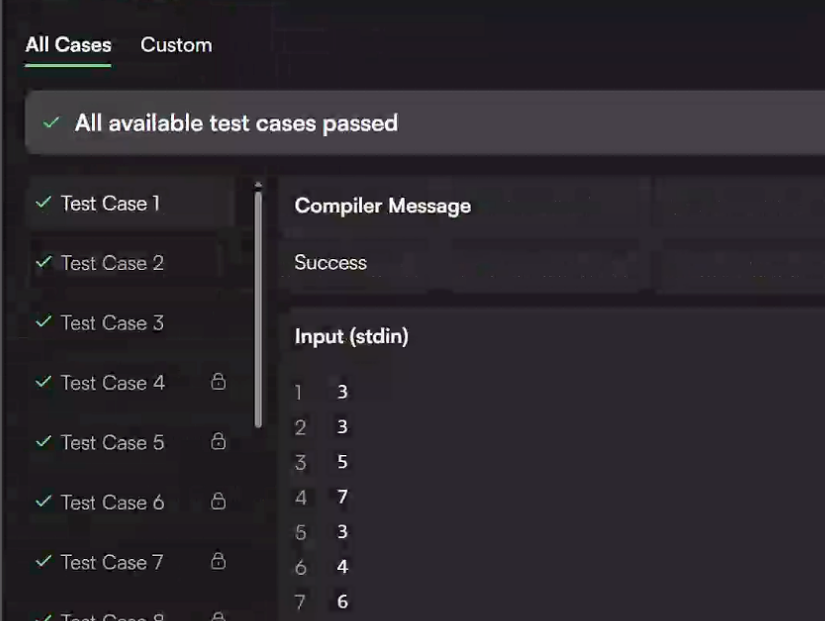The image size is (825, 621).
Task: Click the lock icon beside Test Case 5
Action: (218, 442)
